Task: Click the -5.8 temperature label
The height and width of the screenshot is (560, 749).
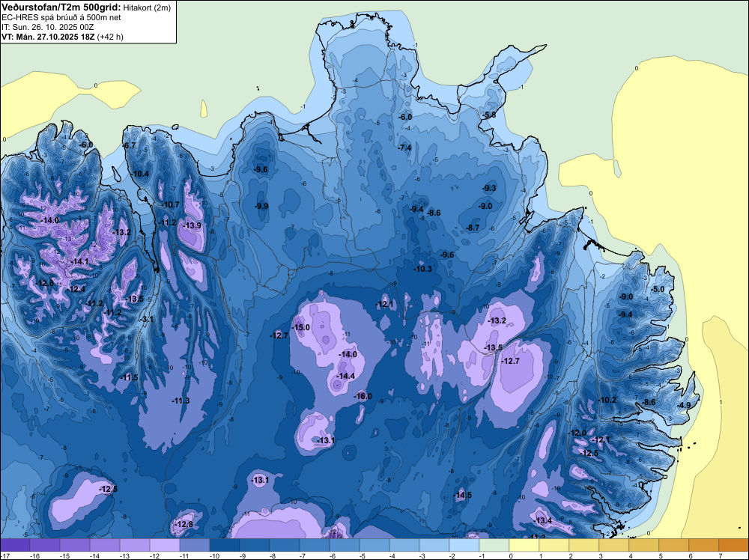Action: click(x=489, y=115)
